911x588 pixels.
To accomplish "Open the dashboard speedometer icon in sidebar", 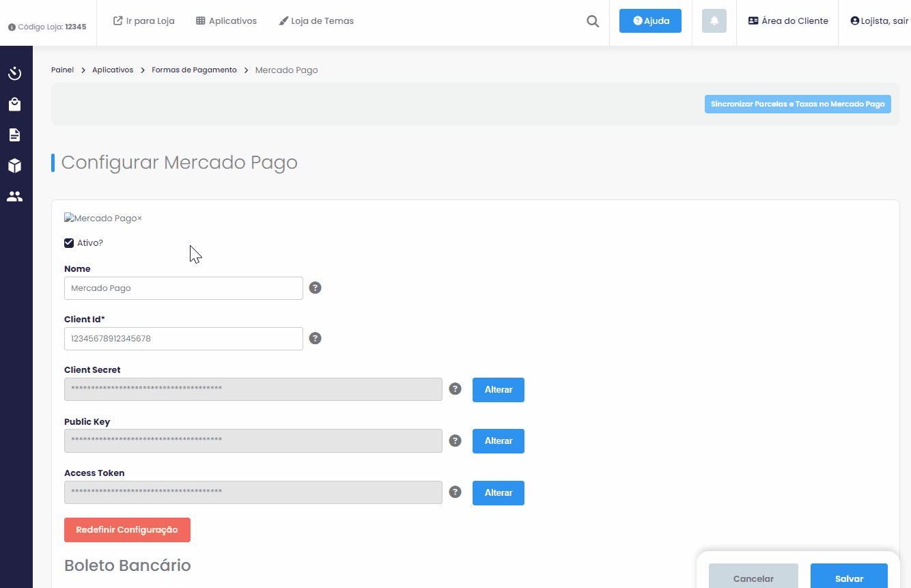I will [x=14, y=73].
